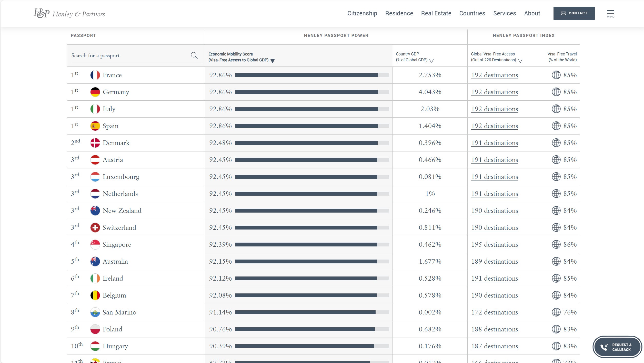The height and width of the screenshot is (363, 644).
Task: Sort by Country GDP triangle
Action: coord(431,61)
